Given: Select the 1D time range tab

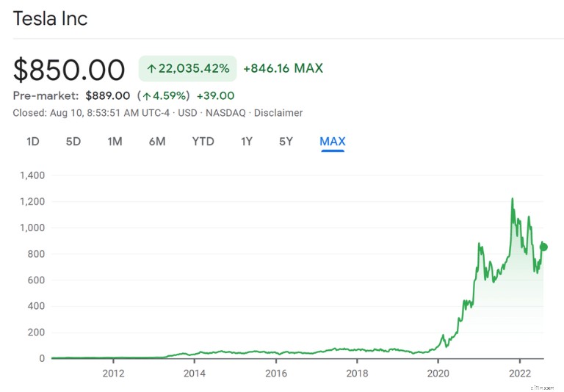Looking at the screenshot, I should (x=33, y=142).
